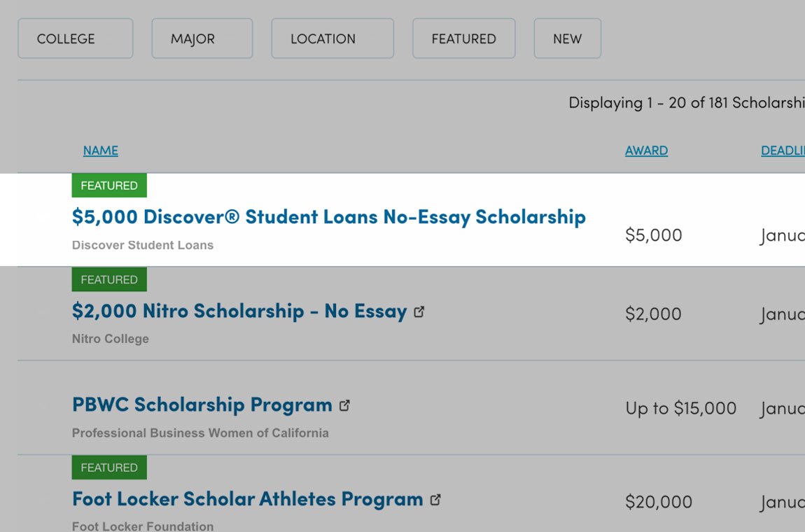Toggle the NEW filter button
The width and height of the screenshot is (805, 532).
[x=567, y=38]
